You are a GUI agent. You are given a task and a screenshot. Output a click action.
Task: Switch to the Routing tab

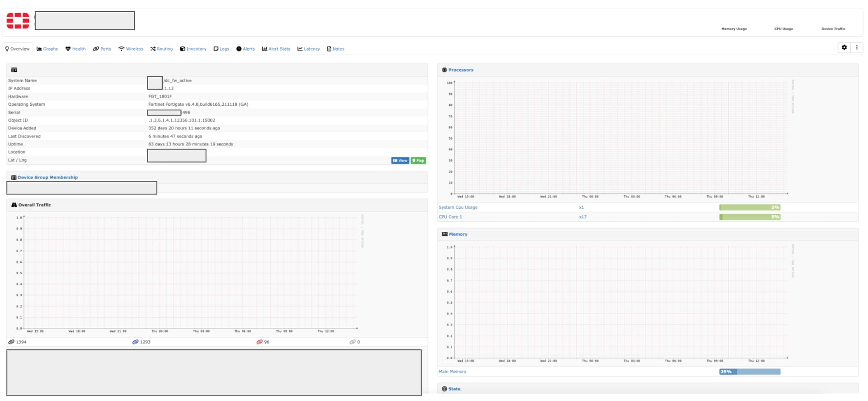tap(161, 49)
